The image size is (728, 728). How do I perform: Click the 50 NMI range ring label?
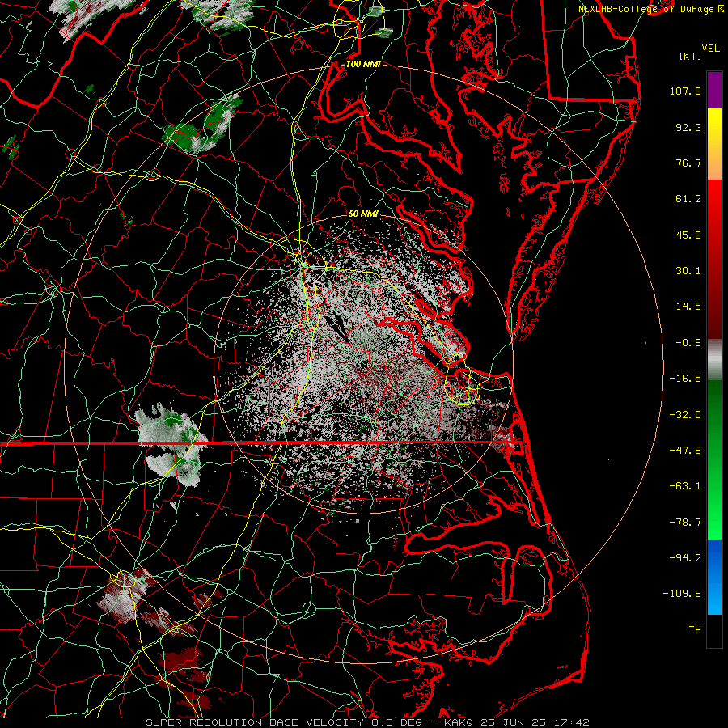point(363,214)
